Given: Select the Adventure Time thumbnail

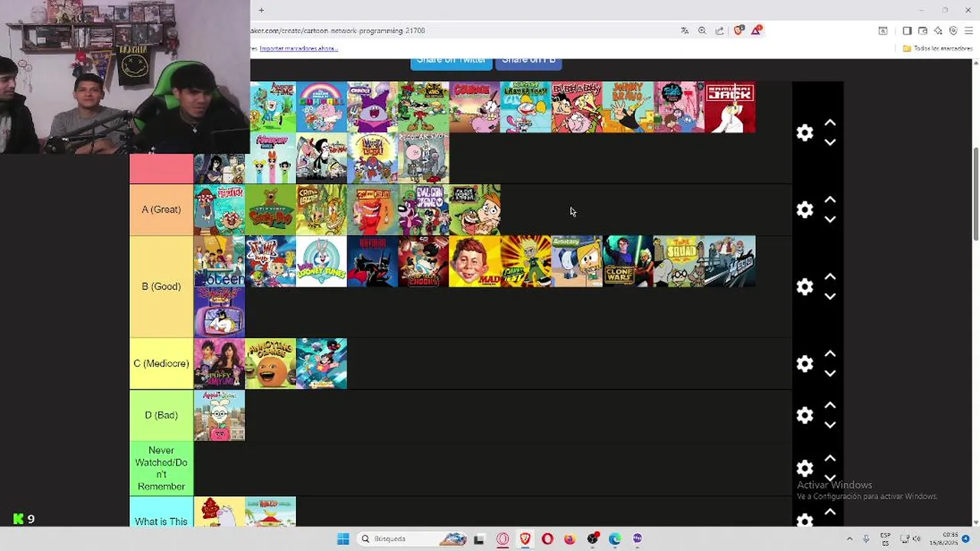Looking at the screenshot, I should 273,107.
